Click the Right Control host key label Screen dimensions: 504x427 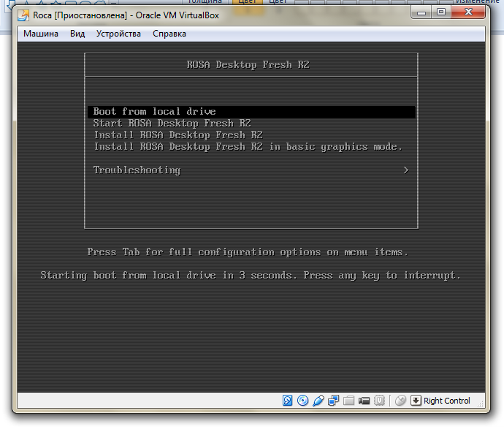447,401
